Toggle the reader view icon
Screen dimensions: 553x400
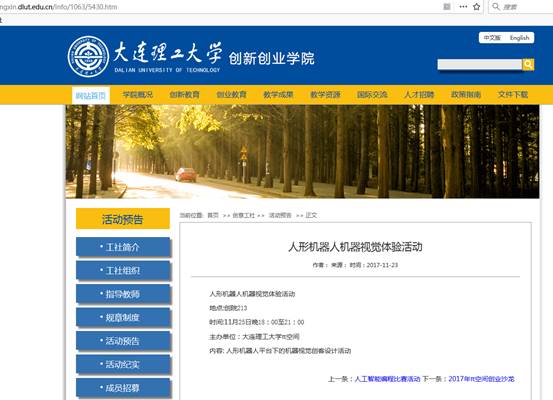[447, 6]
